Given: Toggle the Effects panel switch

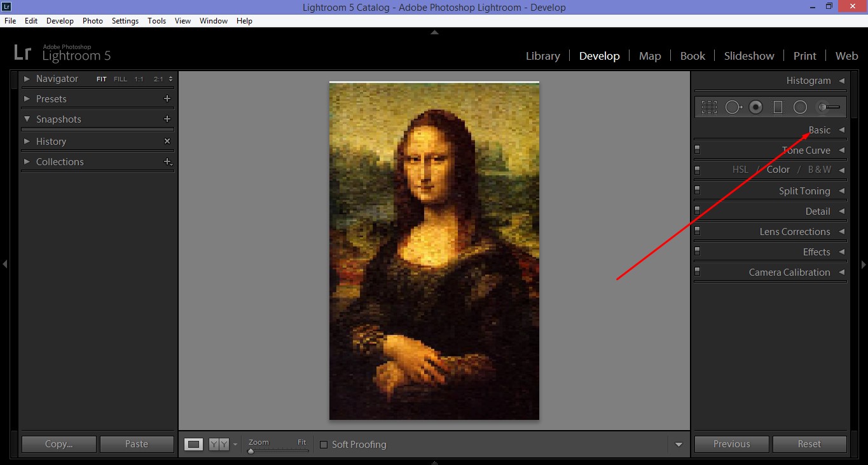Looking at the screenshot, I should click(x=698, y=252).
